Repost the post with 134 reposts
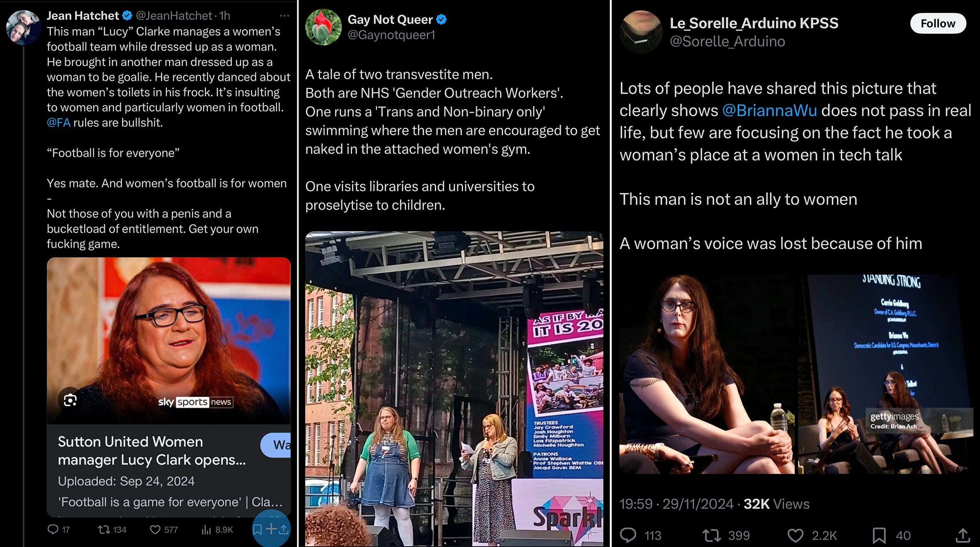Viewport: 980px width, 547px height. point(104,530)
